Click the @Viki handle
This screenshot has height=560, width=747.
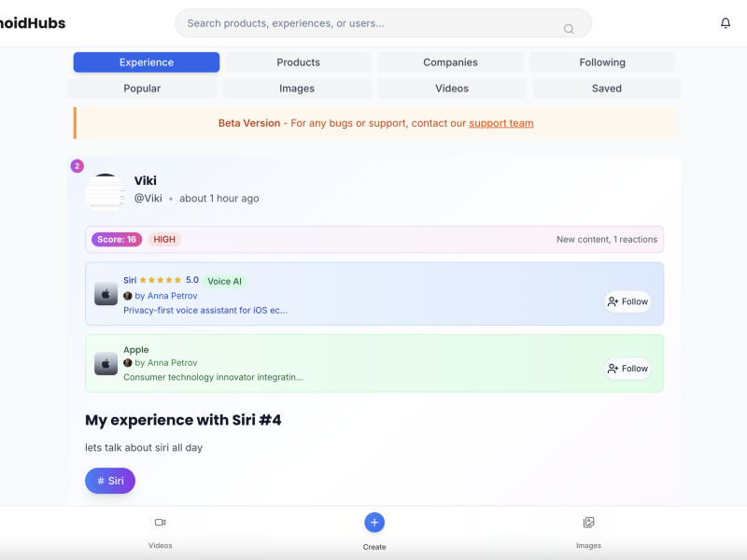click(x=148, y=199)
